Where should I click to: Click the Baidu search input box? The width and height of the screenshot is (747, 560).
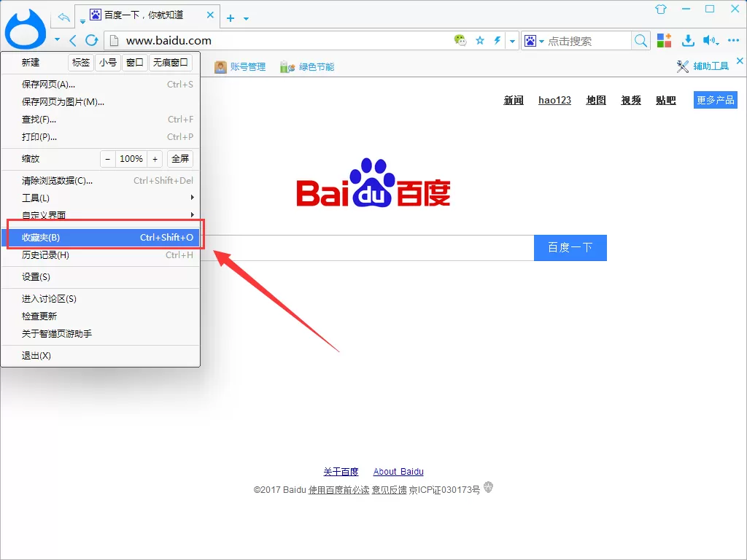[x=367, y=248]
